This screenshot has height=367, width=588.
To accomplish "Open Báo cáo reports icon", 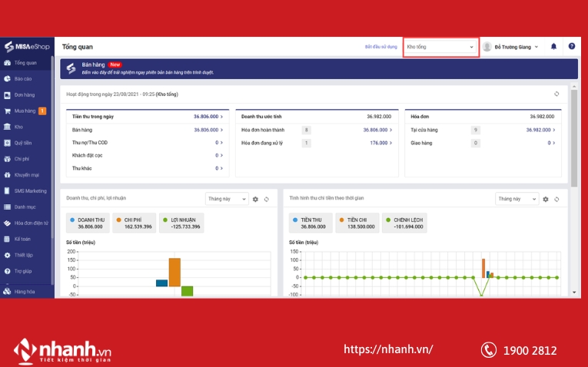I will (x=7, y=79).
